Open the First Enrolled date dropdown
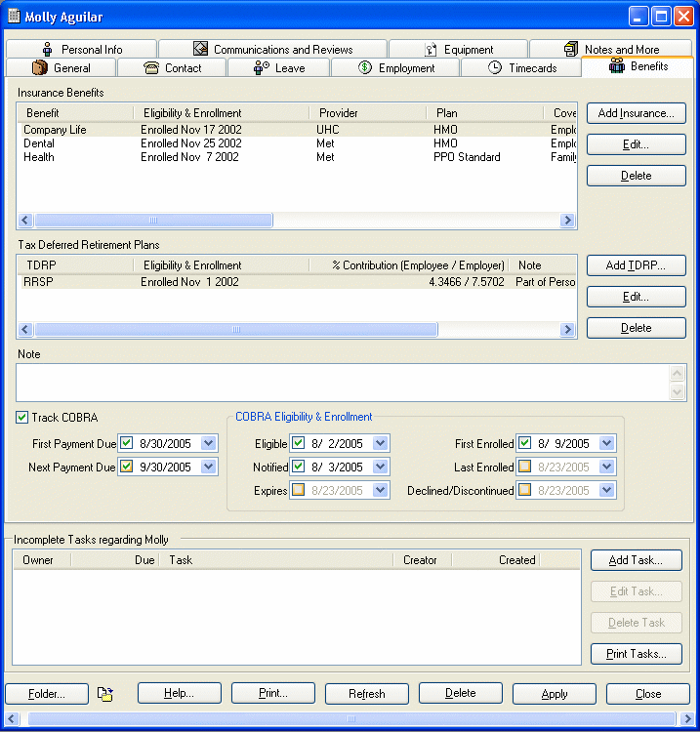The height and width of the screenshot is (732, 700). [607, 444]
